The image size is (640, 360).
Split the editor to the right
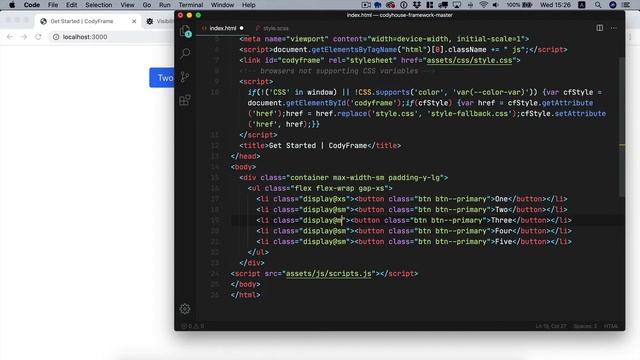tap(600, 28)
